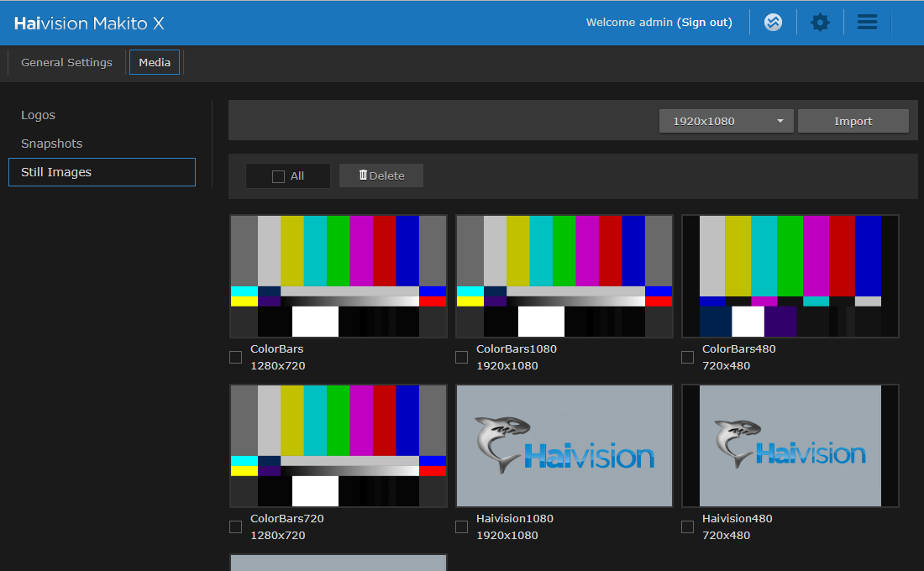Select the Haivision480 image checkbox
The height and width of the screenshot is (571, 924).
point(687,526)
